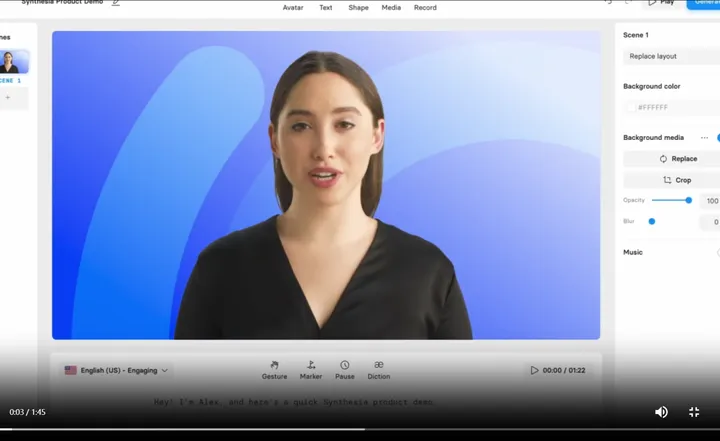Play the script preview at 00:00 / 01:22
720x441 pixels.
[558, 370]
